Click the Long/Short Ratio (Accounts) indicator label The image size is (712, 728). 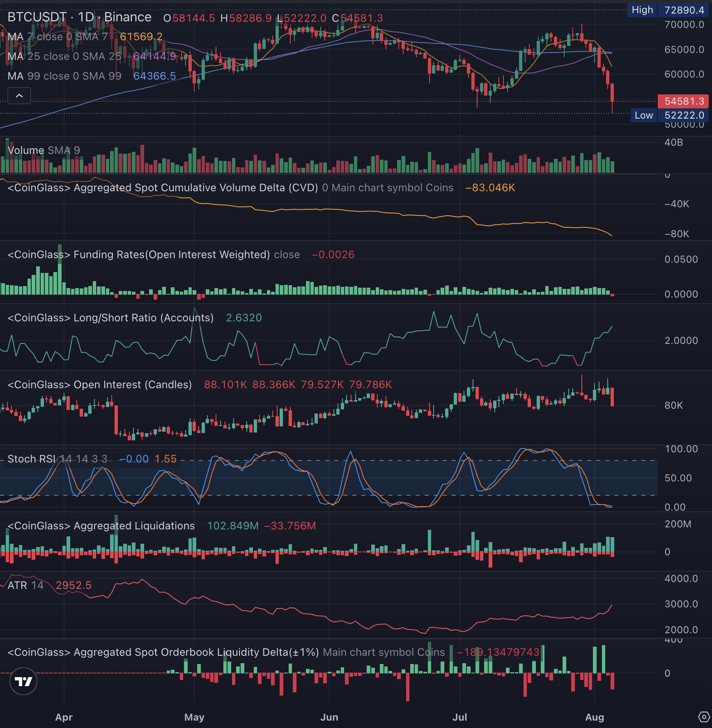point(110,318)
